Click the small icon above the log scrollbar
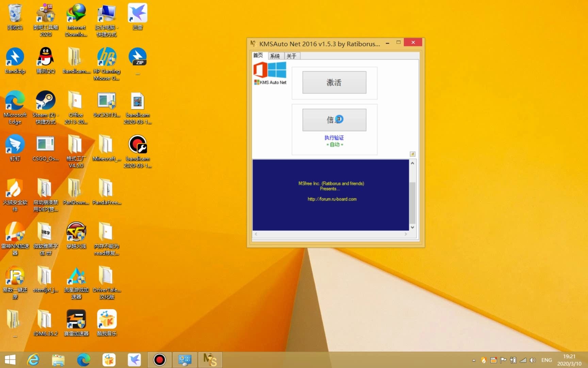588x368 pixels. [412, 154]
